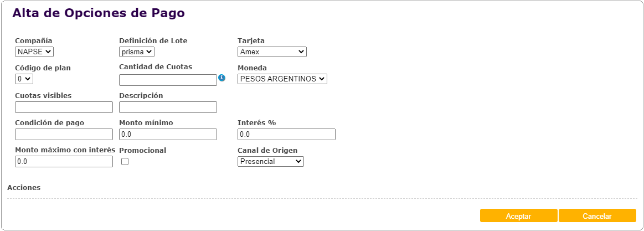Viewport: 644px width, 231px height.
Task: Click the Alta de Opciones de Pago title
Action: (x=99, y=13)
